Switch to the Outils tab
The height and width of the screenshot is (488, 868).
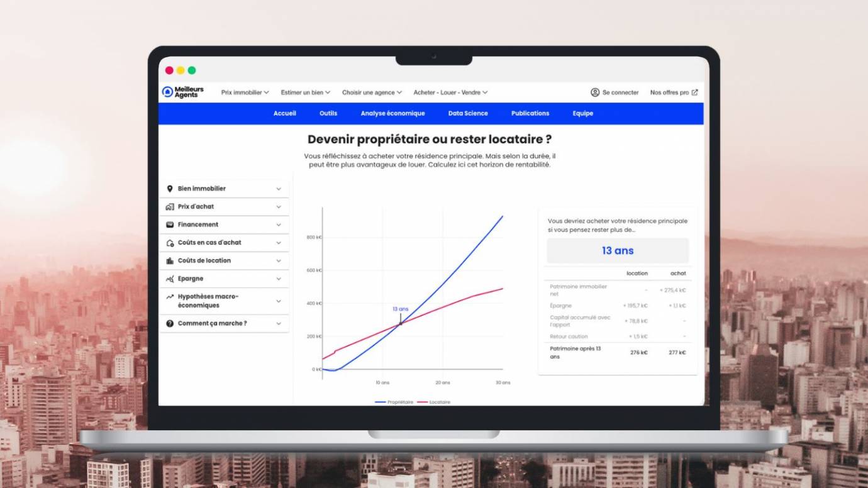pyautogui.click(x=328, y=114)
